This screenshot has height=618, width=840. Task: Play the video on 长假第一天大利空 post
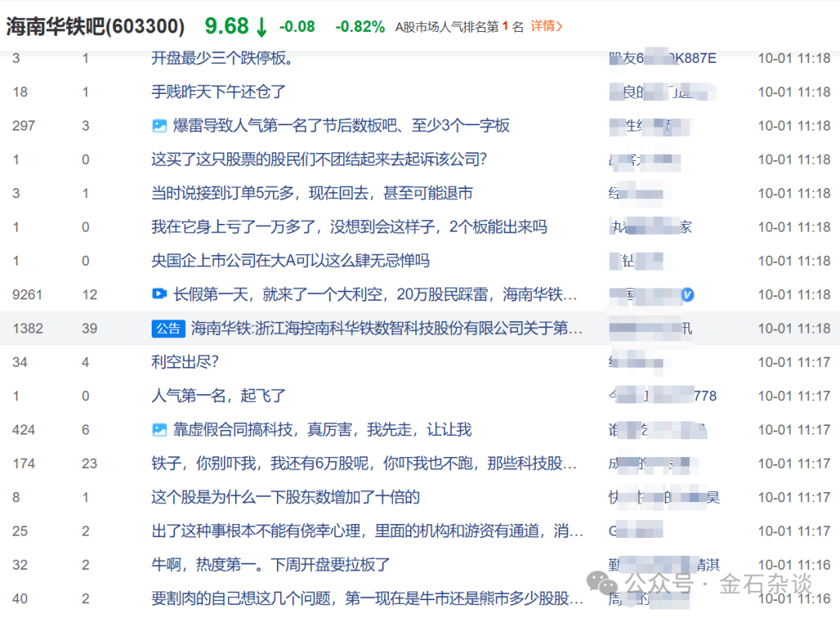click(x=160, y=294)
